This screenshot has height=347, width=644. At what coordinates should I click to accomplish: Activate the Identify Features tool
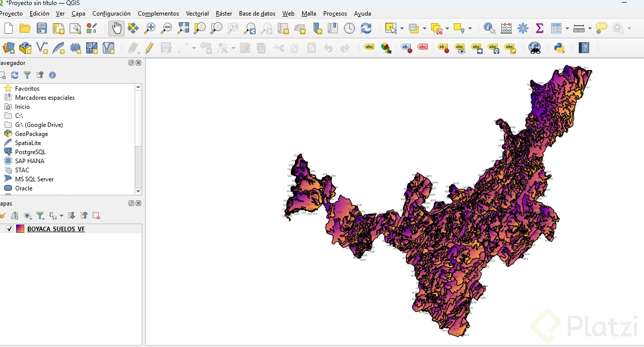point(489,28)
